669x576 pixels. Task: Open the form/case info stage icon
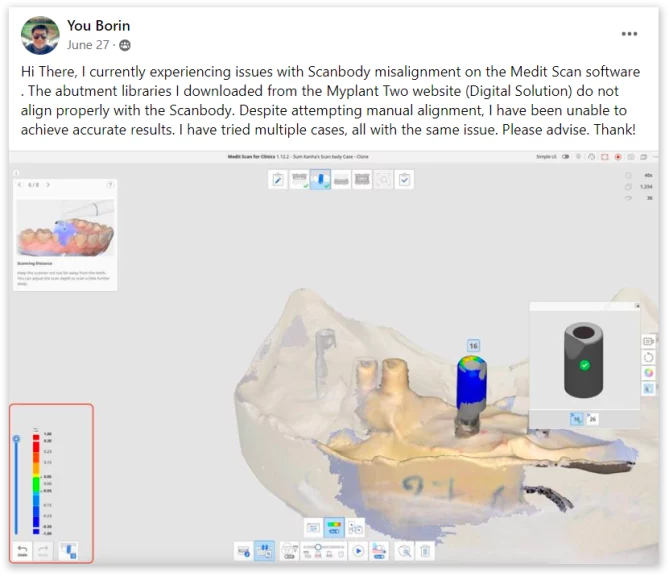pos(278,180)
